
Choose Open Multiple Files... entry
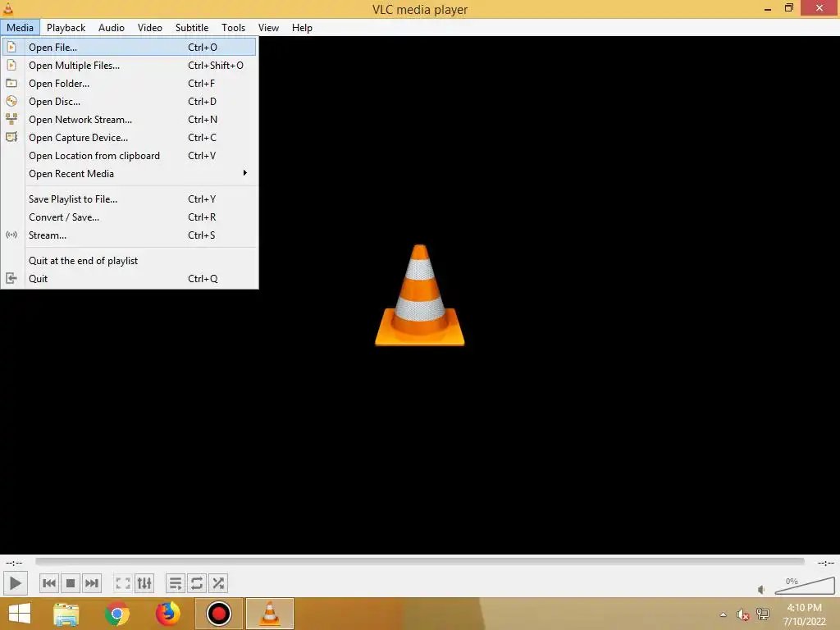pyautogui.click(x=129, y=66)
